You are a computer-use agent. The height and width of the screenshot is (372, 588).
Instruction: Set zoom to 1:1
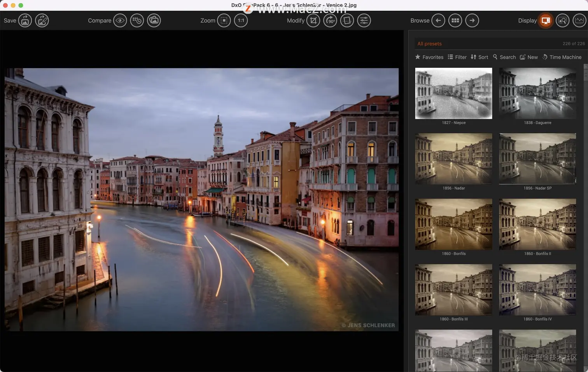[x=241, y=21]
